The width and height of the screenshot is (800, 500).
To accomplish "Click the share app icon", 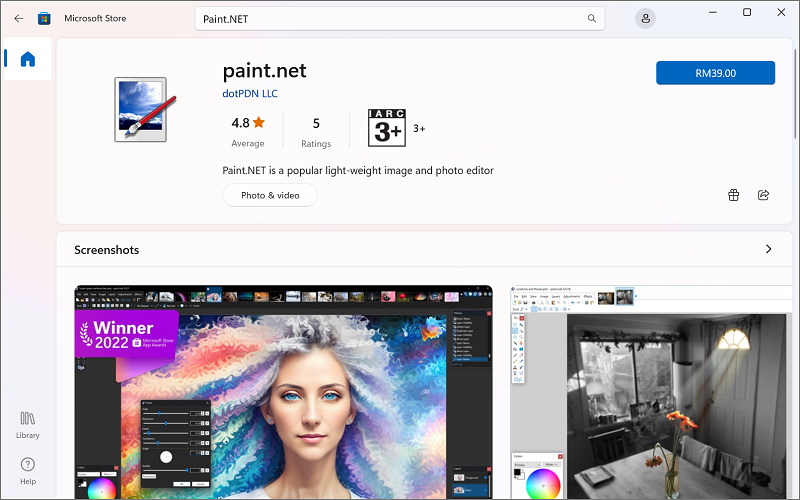I will [763, 195].
